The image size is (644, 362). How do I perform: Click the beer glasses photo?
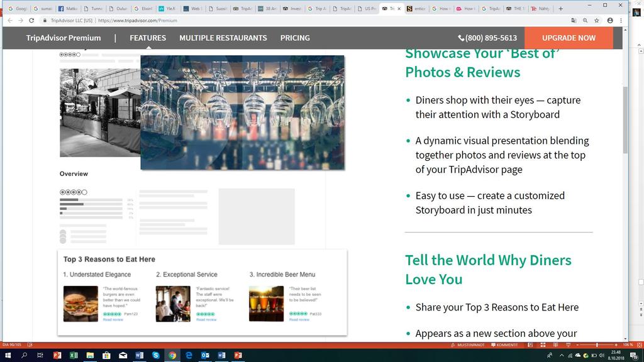(266, 304)
